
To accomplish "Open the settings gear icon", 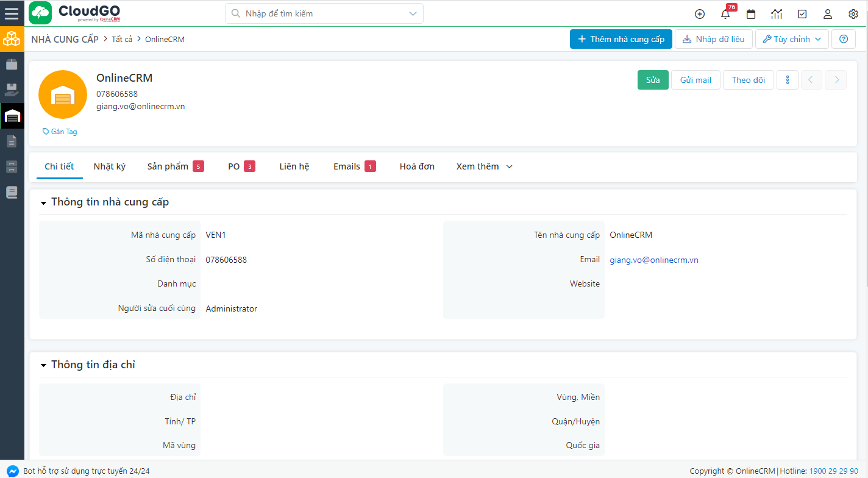I will 853,13.
